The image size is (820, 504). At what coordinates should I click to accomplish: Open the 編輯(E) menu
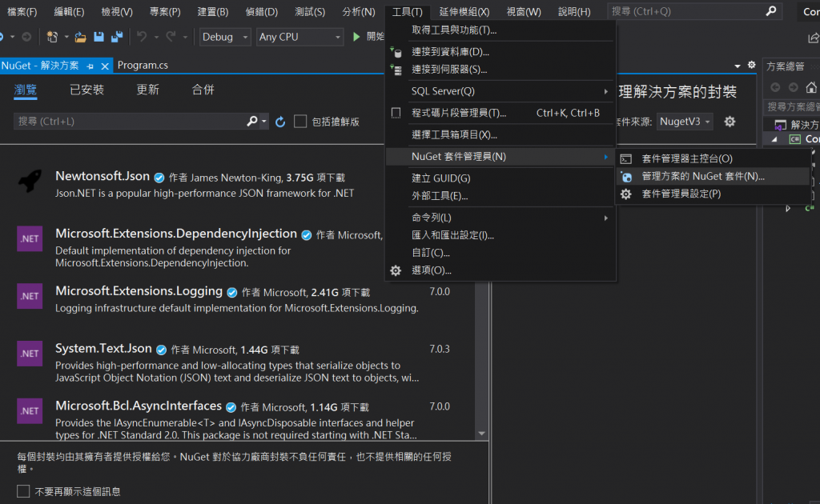[x=69, y=11]
